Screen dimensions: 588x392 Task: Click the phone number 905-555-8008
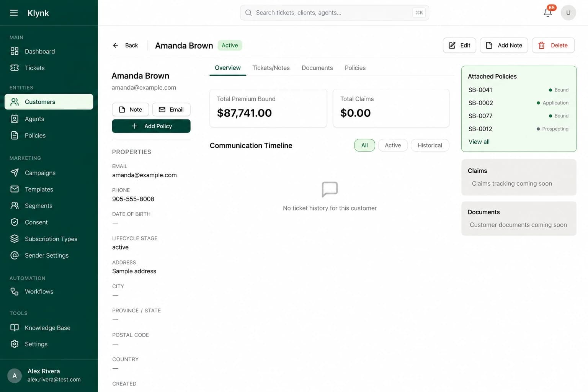133,199
